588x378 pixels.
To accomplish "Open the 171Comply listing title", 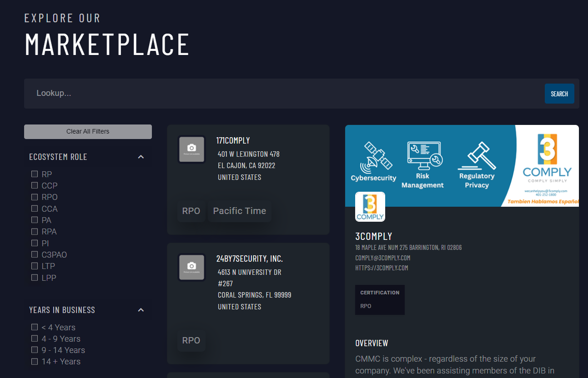I will [x=233, y=140].
